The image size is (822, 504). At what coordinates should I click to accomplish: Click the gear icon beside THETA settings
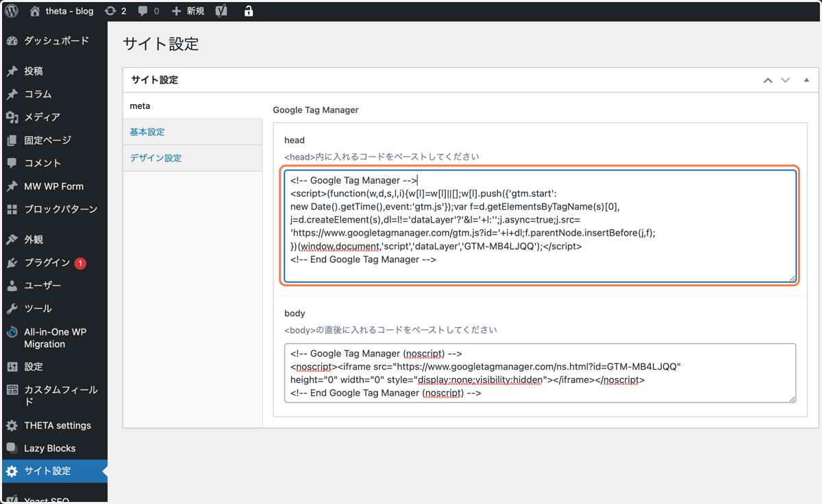pos(12,425)
